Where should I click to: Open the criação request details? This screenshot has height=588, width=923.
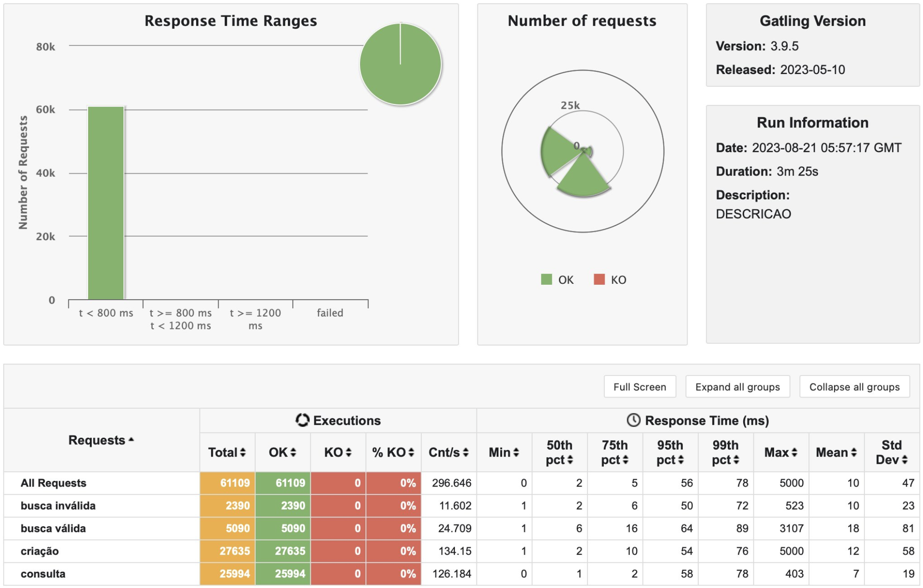pos(39,551)
